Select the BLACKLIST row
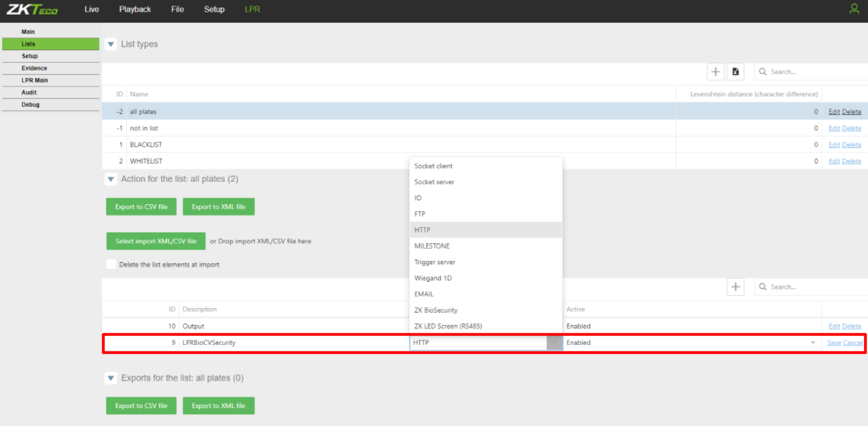868x426 pixels. click(485, 145)
